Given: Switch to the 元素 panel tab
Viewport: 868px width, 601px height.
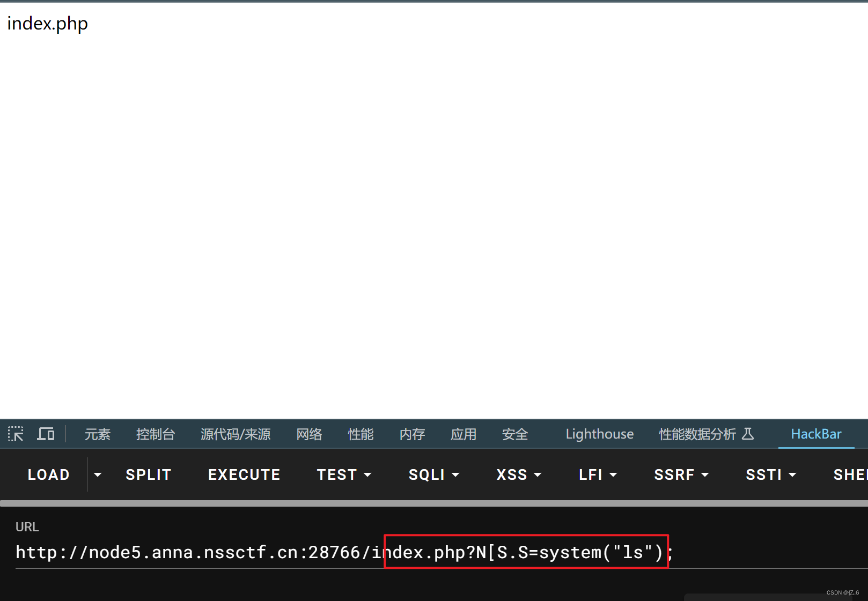Looking at the screenshot, I should pyautogui.click(x=97, y=434).
